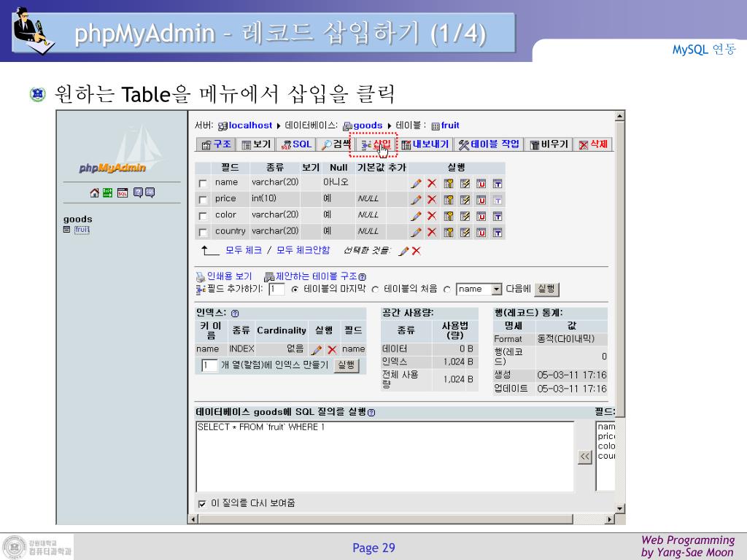Check the color field checkbox
747x560 pixels.
click(203, 216)
